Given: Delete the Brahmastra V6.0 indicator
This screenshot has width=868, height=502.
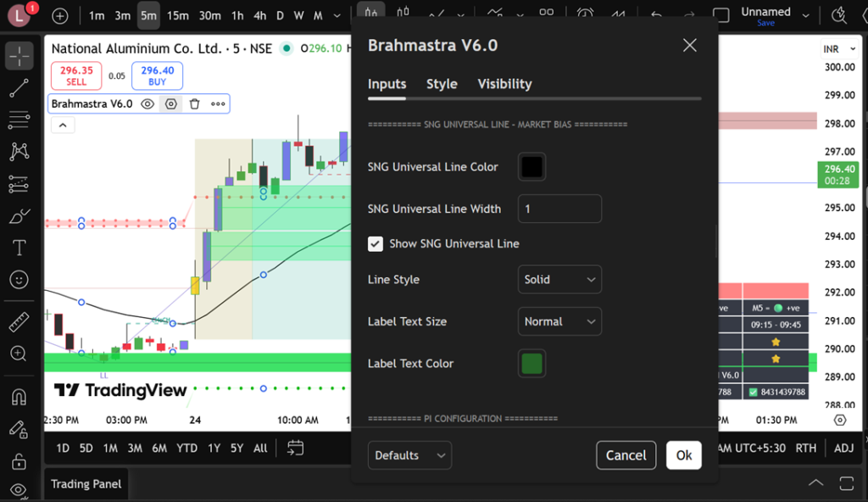Looking at the screenshot, I should (x=194, y=103).
